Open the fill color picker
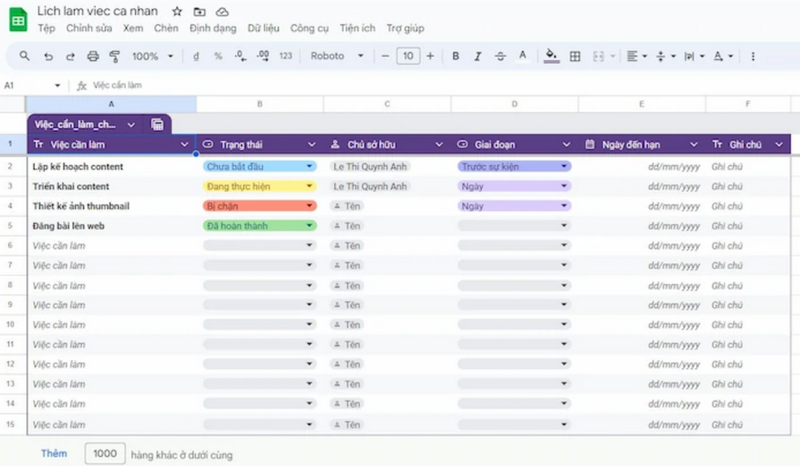 [x=551, y=57]
